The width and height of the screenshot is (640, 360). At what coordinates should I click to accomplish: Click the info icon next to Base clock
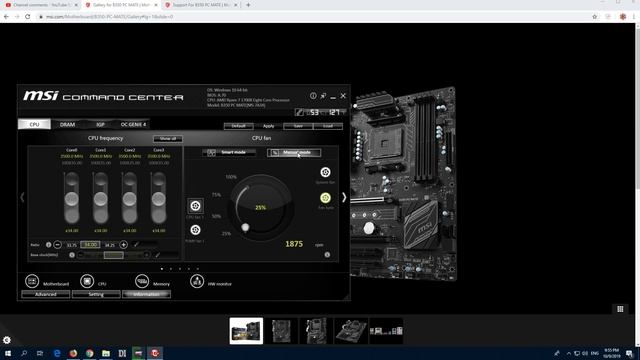(x=72, y=255)
